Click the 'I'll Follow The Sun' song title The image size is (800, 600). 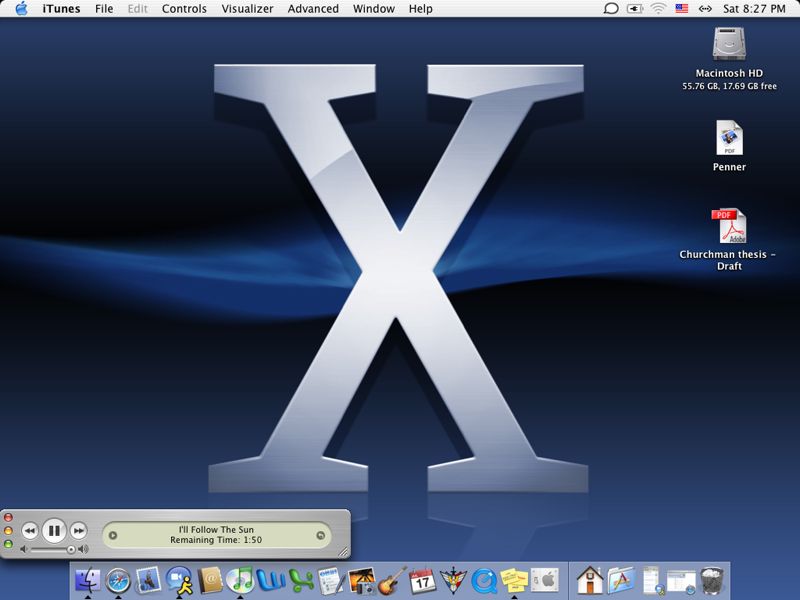click(216, 530)
